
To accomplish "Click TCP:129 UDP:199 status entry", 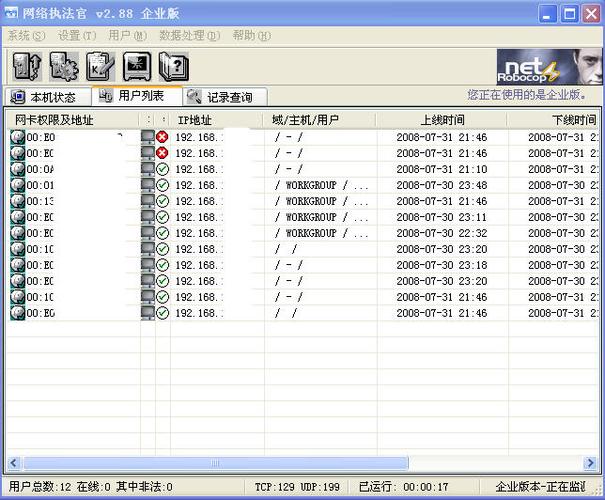I will (297, 487).
